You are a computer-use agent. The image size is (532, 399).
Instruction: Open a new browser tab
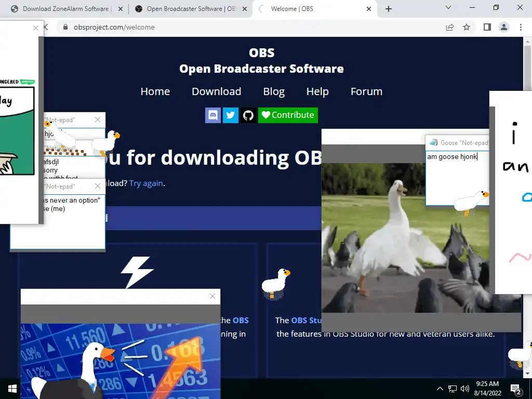pos(389,9)
